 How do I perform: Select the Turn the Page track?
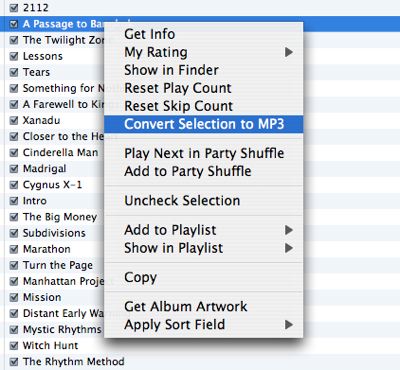[x=58, y=265]
